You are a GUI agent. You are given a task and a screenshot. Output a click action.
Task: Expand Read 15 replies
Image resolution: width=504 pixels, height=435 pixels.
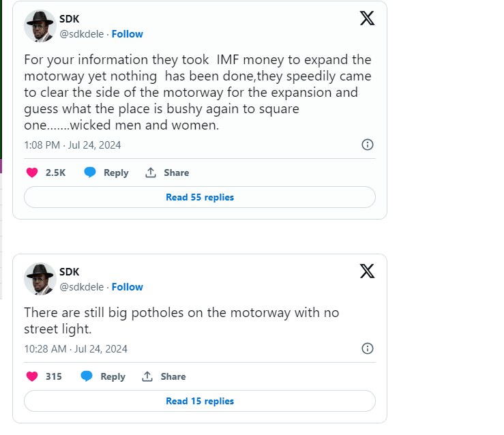point(200,401)
